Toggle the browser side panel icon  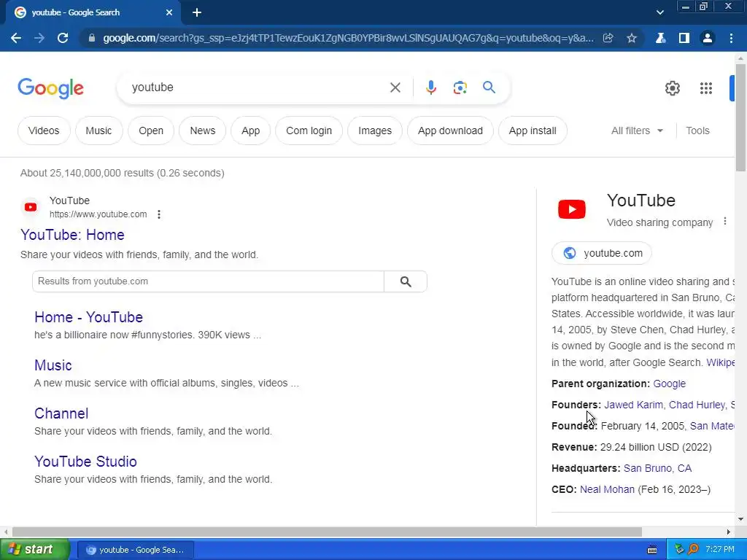684,38
